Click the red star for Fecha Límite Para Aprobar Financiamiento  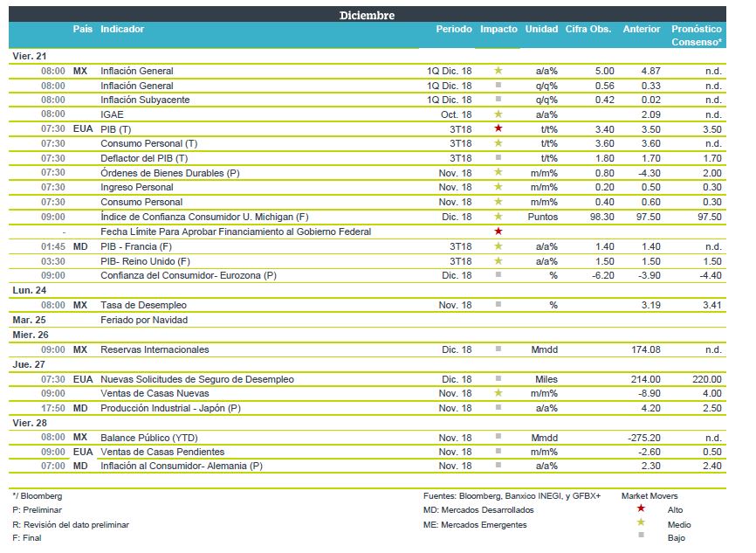pyautogui.click(x=498, y=232)
